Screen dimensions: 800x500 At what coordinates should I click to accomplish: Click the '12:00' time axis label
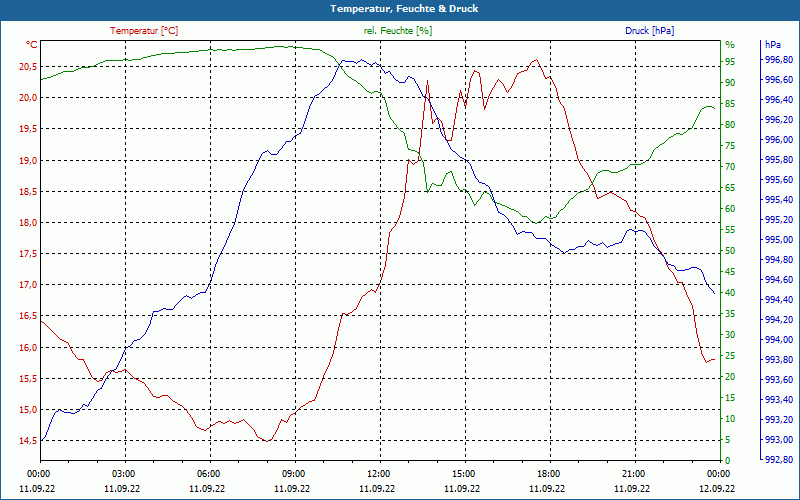point(378,473)
